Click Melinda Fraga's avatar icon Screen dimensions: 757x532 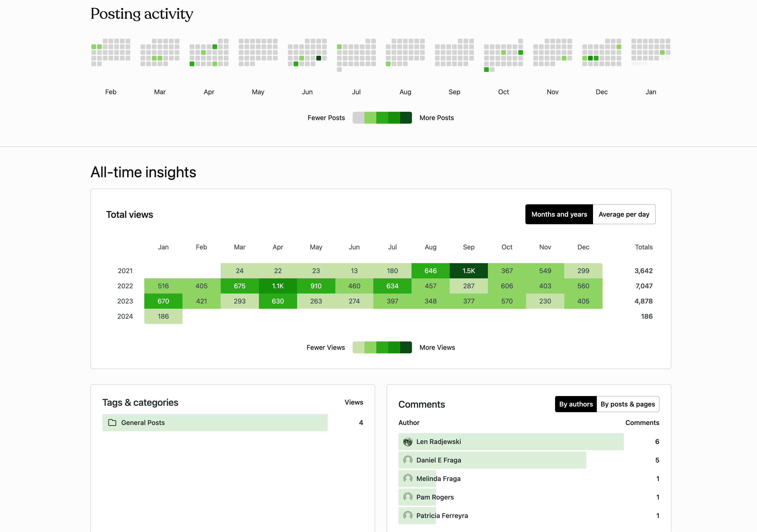coord(408,479)
